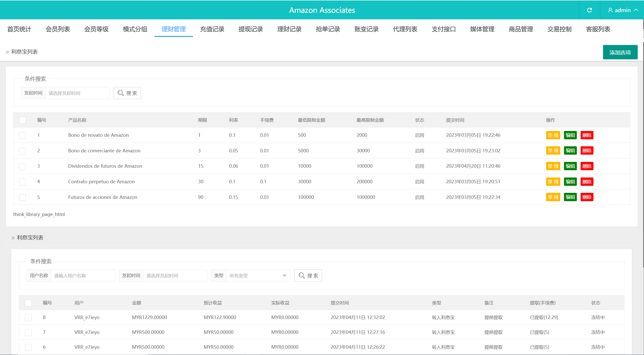The width and height of the screenshot is (644, 355).
Task: Edit Dividendos de futuros de Amazon row
Action: pyautogui.click(x=570, y=166)
